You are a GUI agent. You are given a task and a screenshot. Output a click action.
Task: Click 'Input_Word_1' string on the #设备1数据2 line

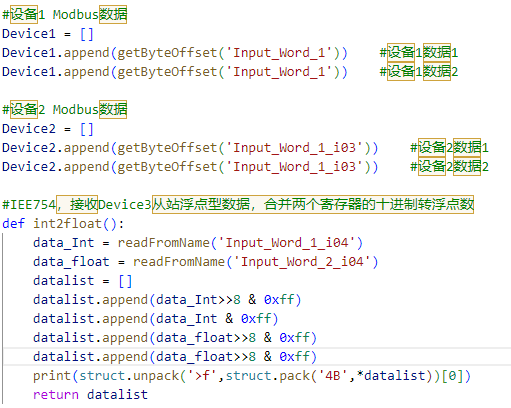(x=279, y=72)
